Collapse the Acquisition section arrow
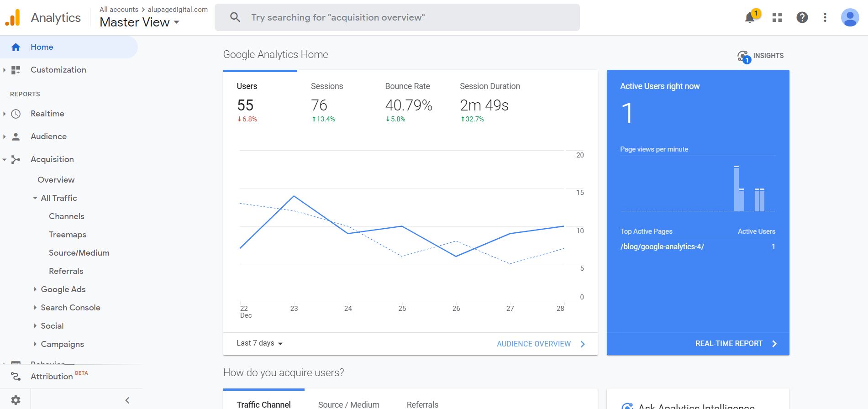 [x=4, y=159]
